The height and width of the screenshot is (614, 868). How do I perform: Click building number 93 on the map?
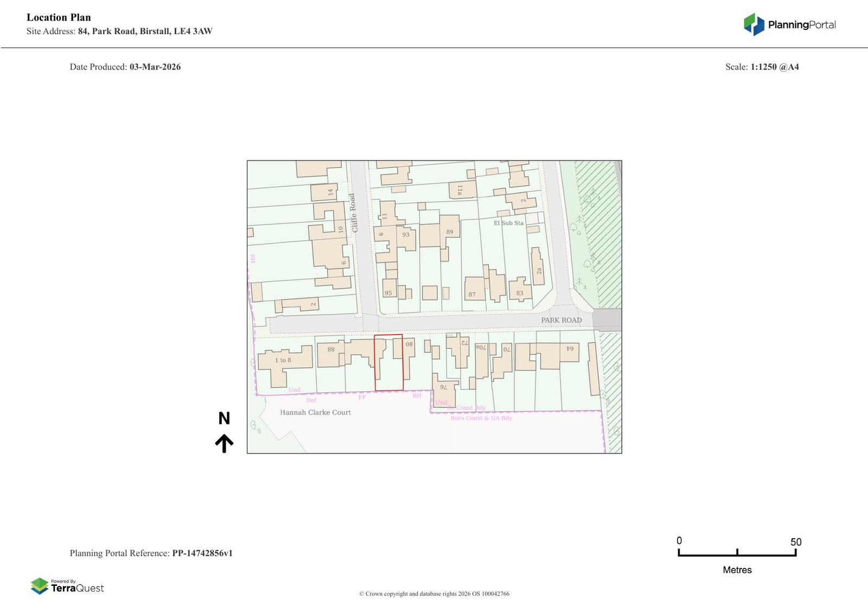point(406,235)
